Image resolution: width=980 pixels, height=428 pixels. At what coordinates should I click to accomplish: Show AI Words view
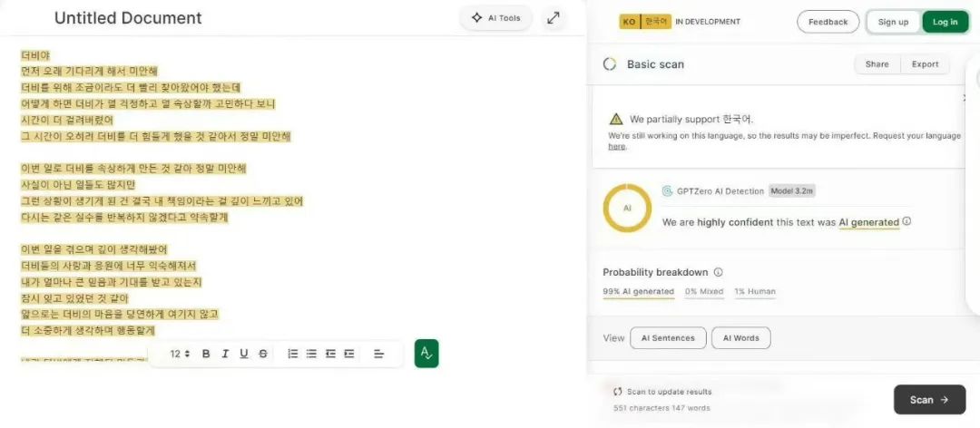point(740,338)
